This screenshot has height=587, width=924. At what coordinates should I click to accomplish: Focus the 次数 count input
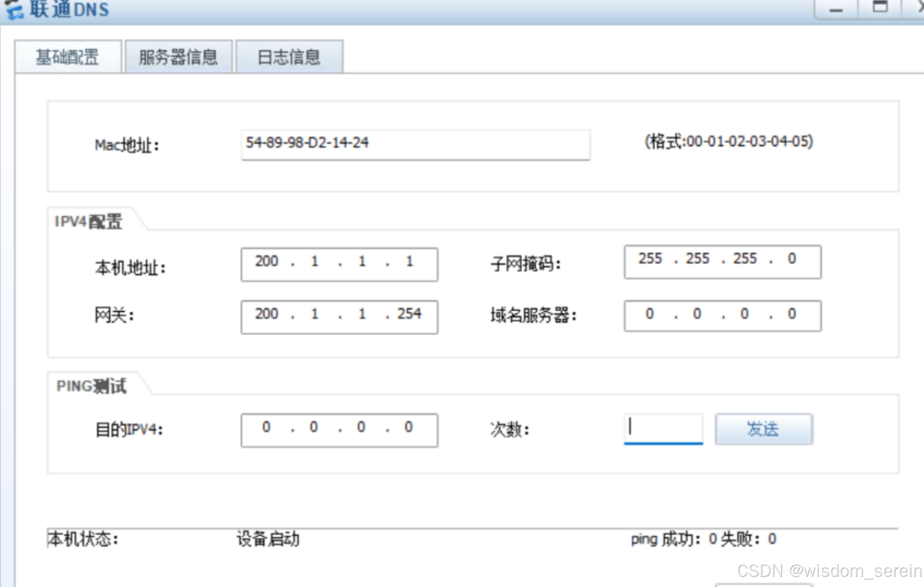point(663,429)
